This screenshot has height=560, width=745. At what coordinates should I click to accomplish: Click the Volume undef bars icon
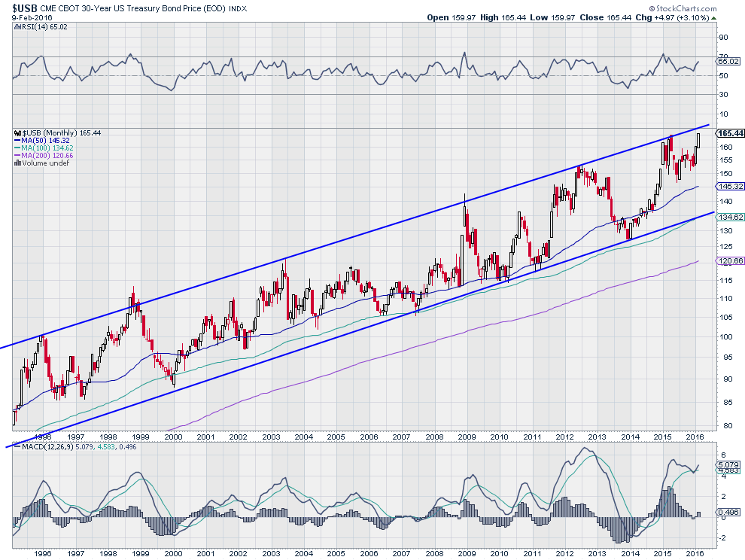coord(17,163)
